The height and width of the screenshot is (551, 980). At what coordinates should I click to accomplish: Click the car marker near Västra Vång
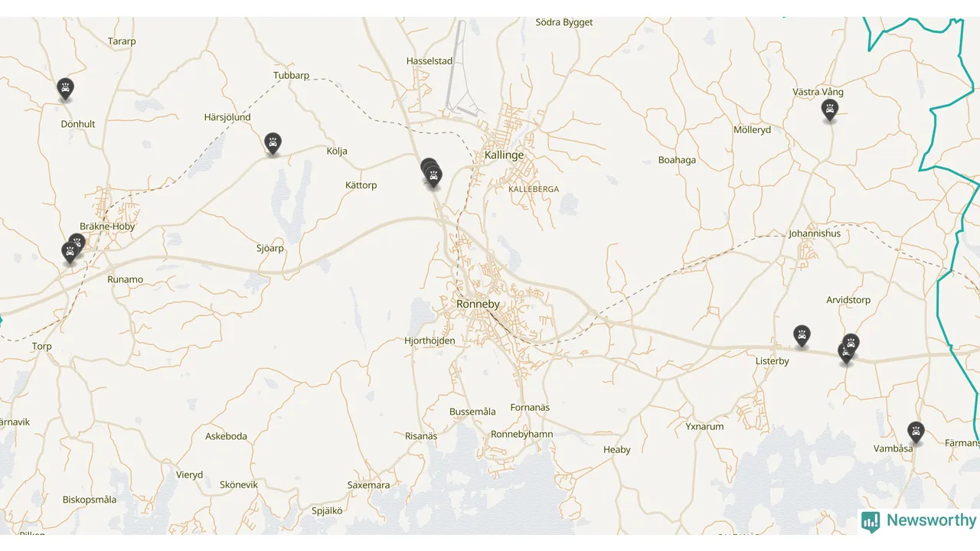pos(829,110)
